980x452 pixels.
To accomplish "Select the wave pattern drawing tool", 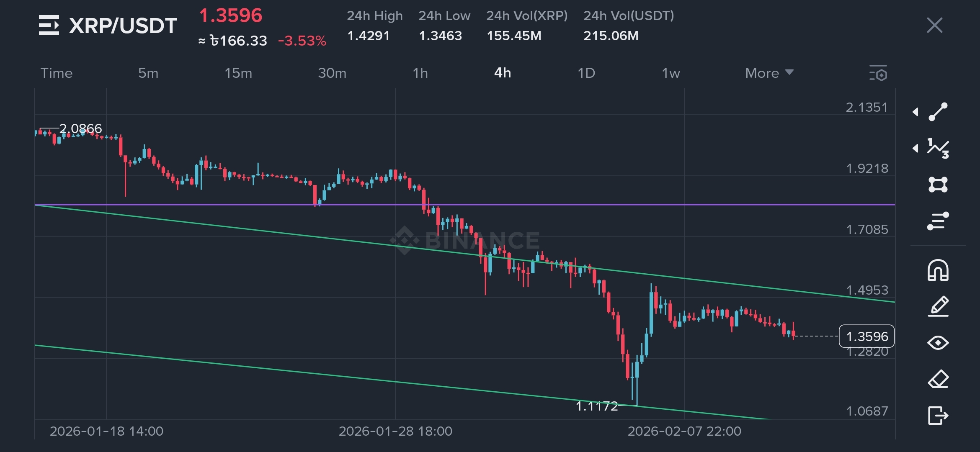I will [938, 148].
